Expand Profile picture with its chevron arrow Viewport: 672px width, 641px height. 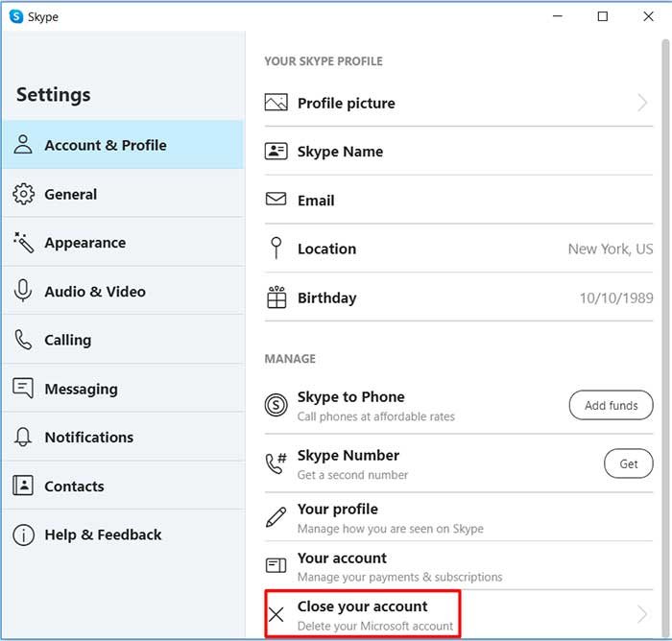tap(642, 103)
